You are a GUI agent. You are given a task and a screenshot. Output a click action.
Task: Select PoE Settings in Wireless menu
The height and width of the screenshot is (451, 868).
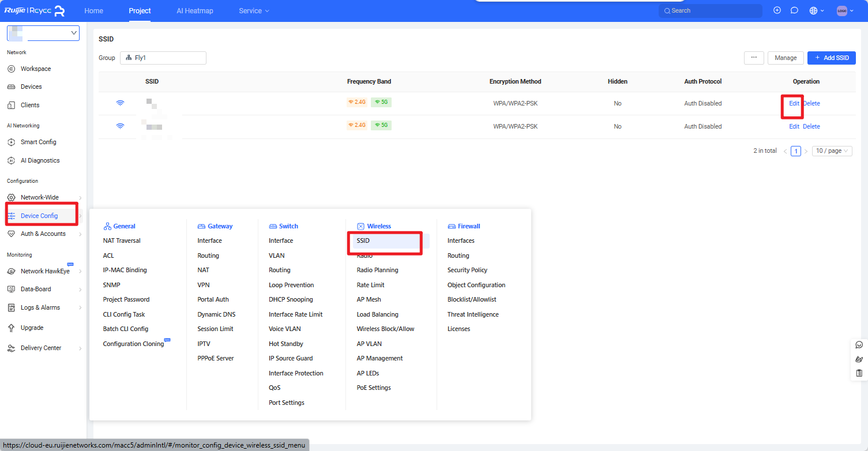(x=374, y=388)
